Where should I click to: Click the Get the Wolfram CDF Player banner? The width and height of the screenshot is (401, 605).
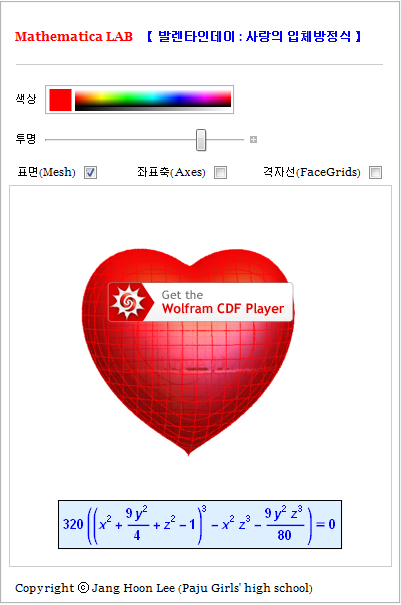200,302
